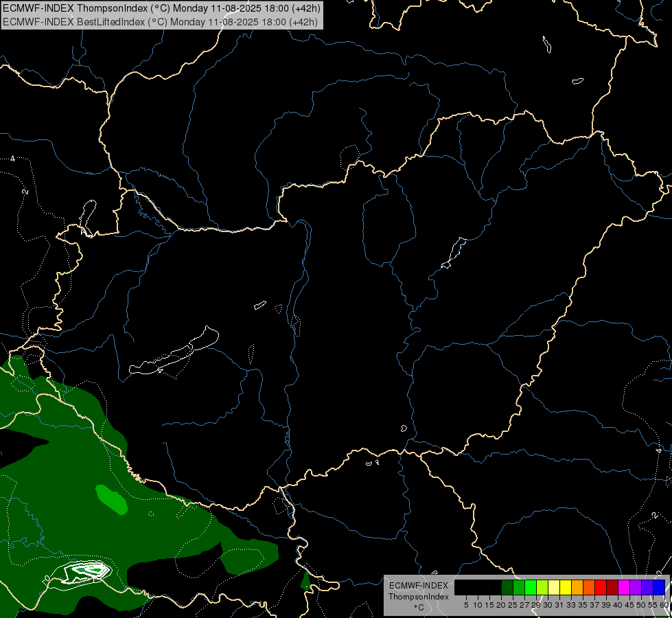The height and width of the screenshot is (618, 672).
Task: Click the legend tick value 10
Action: coord(478,605)
